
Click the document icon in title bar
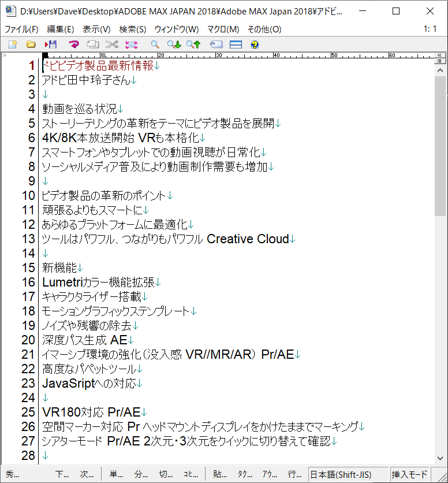click(11, 11)
